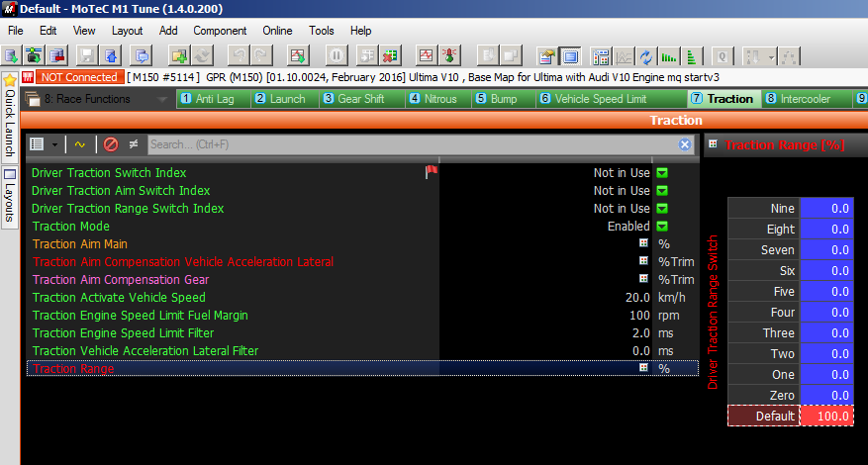Image resolution: width=868 pixels, height=465 pixels.
Task: Open the dropdown arrow beside the grey down-arrow tool
Action: click(x=771, y=56)
